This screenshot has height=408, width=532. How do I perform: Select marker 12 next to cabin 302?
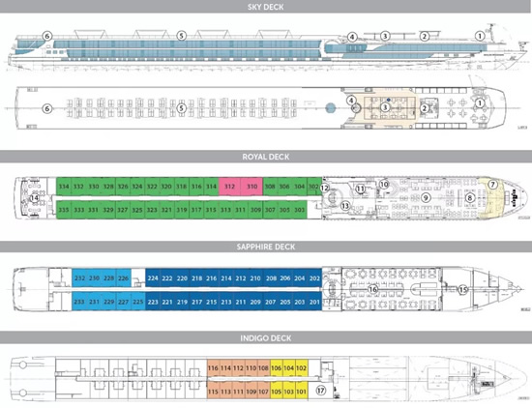[x=325, y=188]
